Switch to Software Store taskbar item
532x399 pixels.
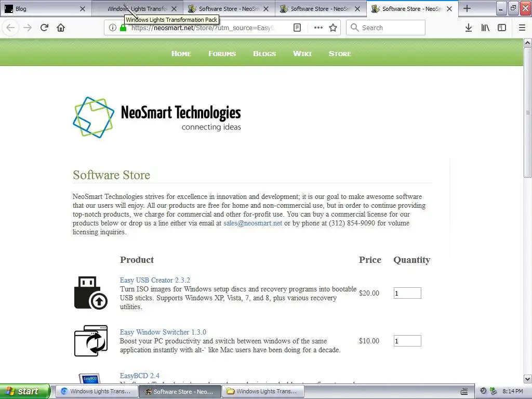(180, 392)
